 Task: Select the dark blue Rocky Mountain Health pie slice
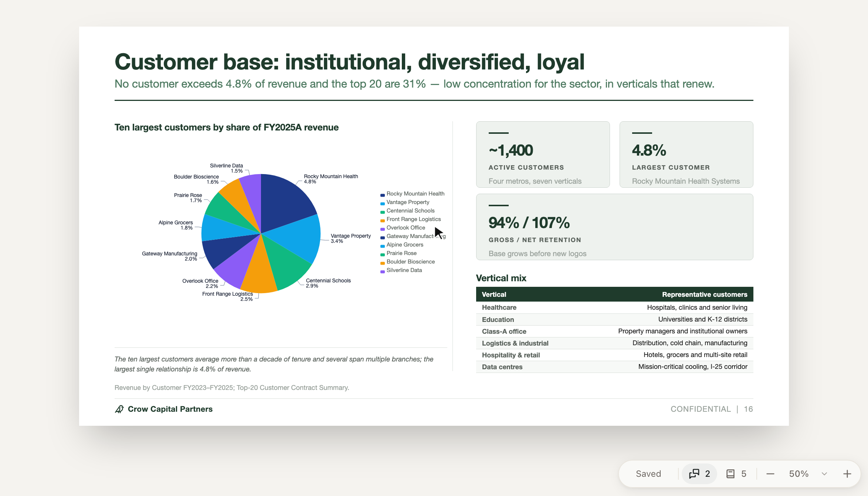click(285, 203)
